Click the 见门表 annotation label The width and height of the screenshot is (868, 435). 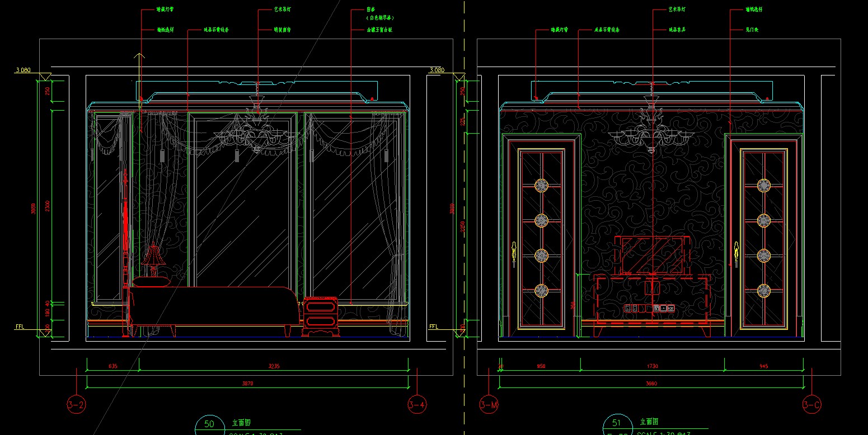coord(752,30)
